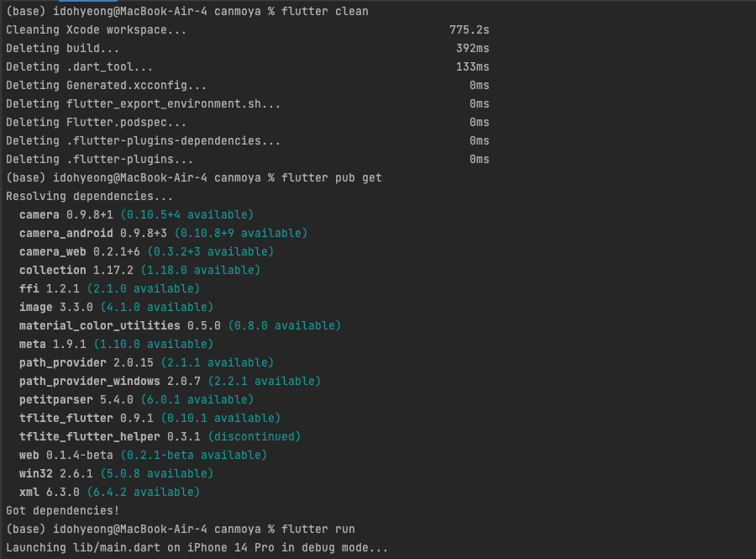Click 'camera_android' package name
The image size is (756, 559).
(x=66, y=233)
